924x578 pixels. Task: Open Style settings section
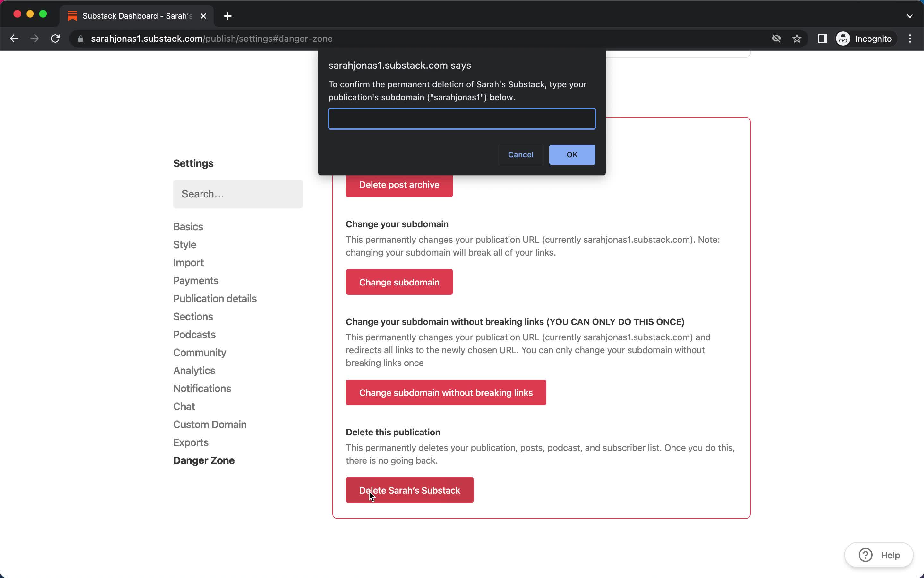184,245
